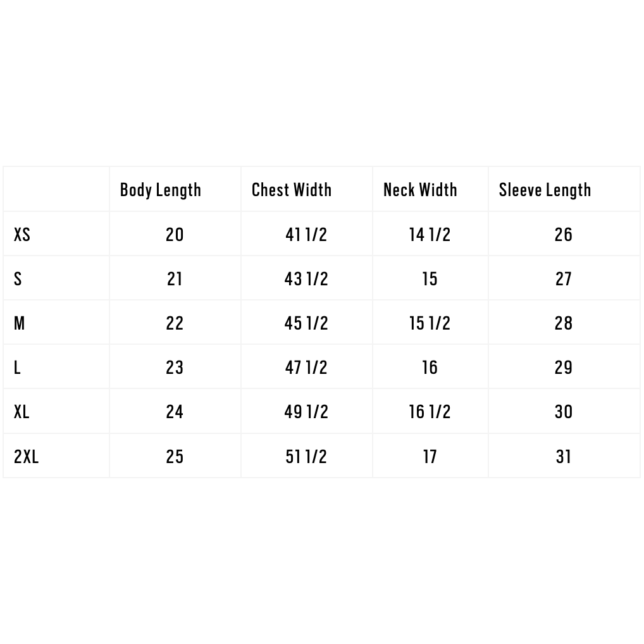This screenshot has height=644, width=644.
Task: Click the sleeve length value 29
Action: click(x=564, y=368)
